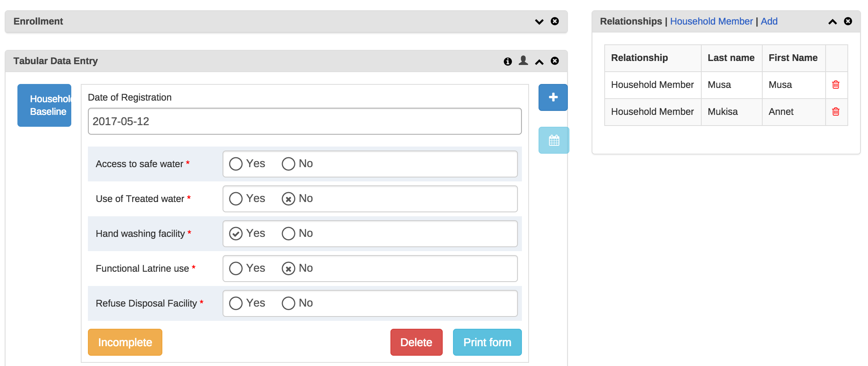The width and height of the screenshot is (868, 366).
Task: Select No for Refuse Disposal Facility
Action: [x=288, y=303]
